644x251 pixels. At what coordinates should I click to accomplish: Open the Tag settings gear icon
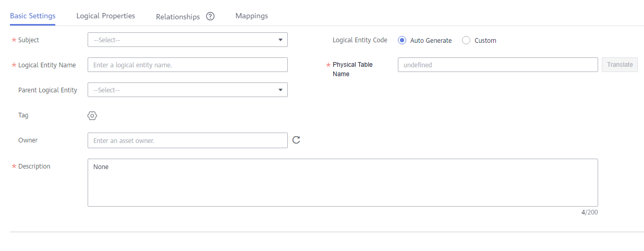[92, 115]
